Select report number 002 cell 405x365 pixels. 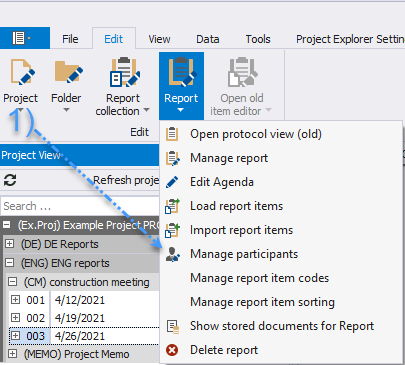[x=35, y=318]
